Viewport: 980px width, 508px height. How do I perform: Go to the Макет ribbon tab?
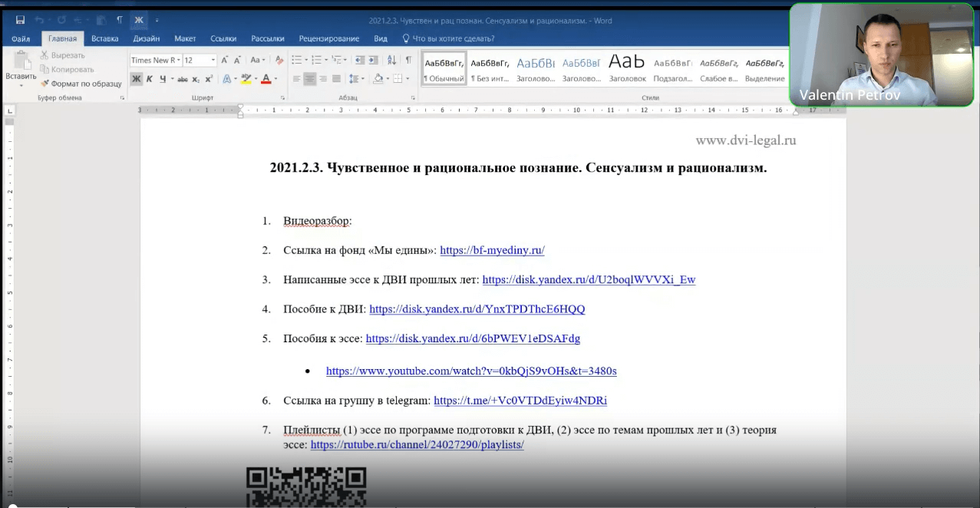pyautogui.click(x=185, y=38)
